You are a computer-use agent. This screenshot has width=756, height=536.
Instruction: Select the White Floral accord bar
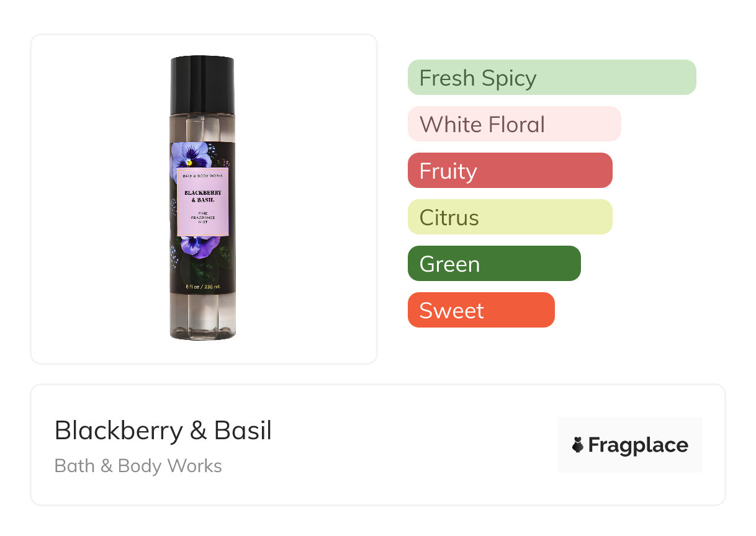coord(515,124)
